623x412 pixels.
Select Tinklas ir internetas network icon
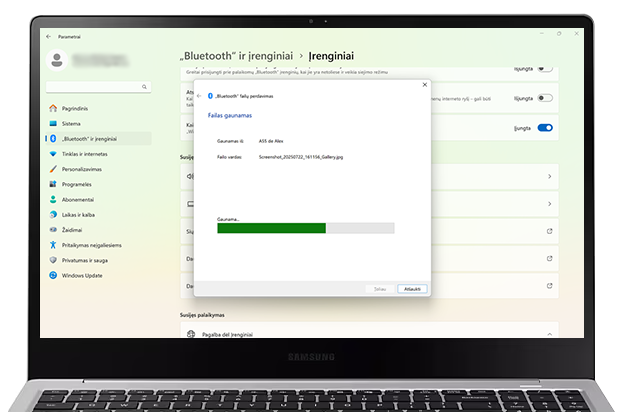coord(52,154)
